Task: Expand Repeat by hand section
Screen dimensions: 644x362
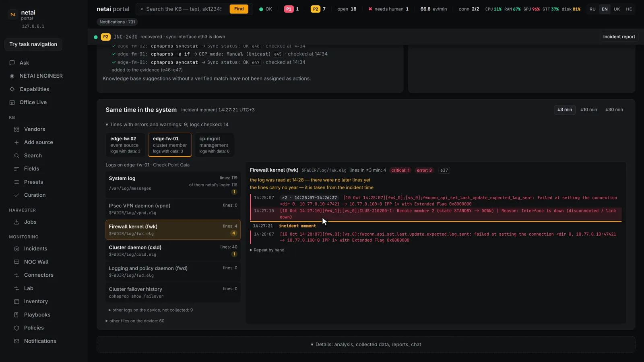Action: point(267,250)
